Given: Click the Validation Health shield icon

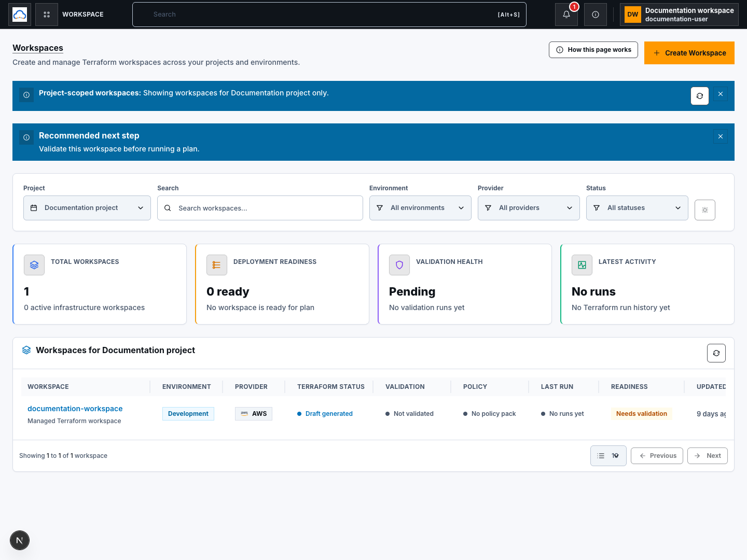Looking at the screenshot, I should click(399, 265).
